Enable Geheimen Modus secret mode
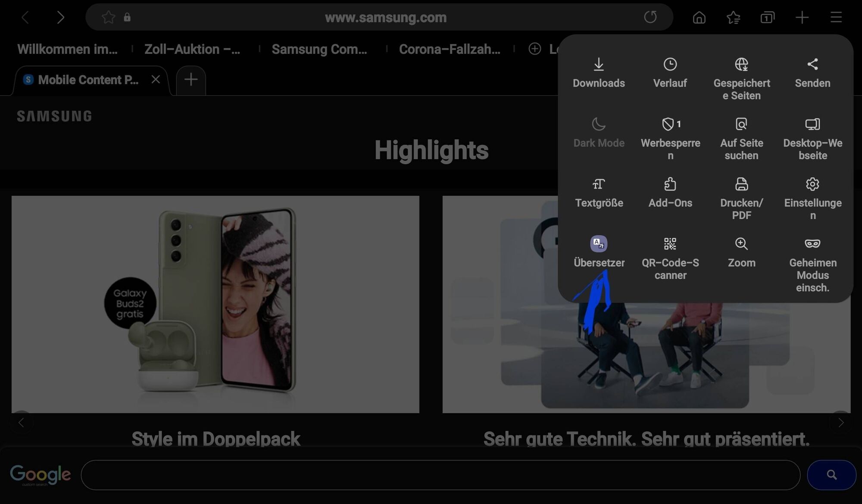The image size is (862, 504). tap(812, 264)
